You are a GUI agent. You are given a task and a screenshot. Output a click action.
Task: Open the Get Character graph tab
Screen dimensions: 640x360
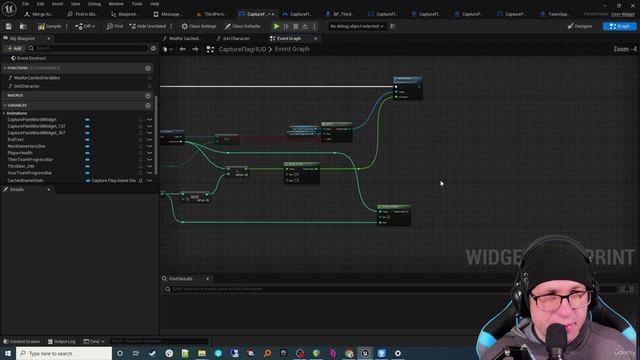point(233,38)
